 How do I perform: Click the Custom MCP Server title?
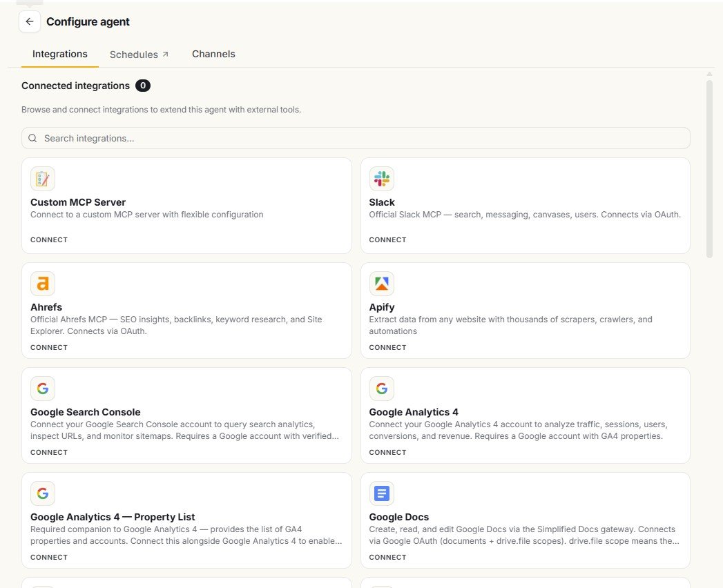coord(78,202)
